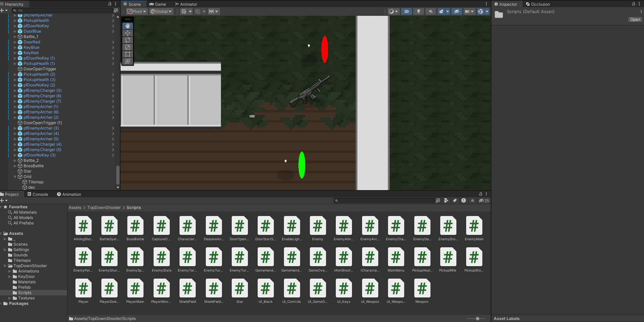Navigate to TopDownShooter in breadcrumb
This screenshot has width=644, height=322.
pos(104,208)
